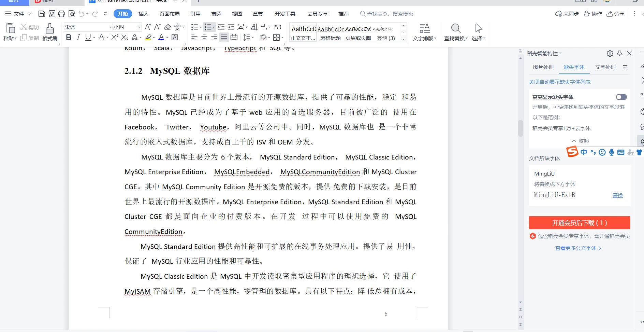Click 开通会员后下载 (1) button
The height and width of the screenshot is (332, 644).
[x=580, y=223]
